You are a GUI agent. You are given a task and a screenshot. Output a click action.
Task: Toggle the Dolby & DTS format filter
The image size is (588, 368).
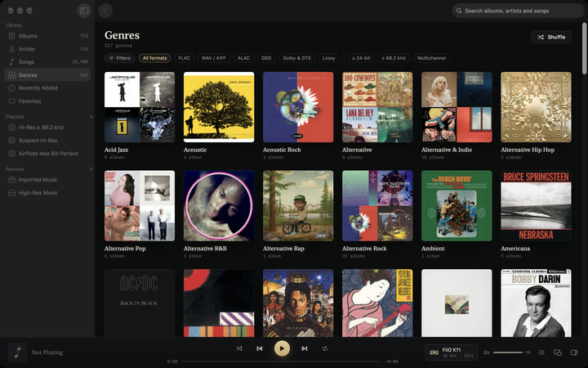point(296,58)
